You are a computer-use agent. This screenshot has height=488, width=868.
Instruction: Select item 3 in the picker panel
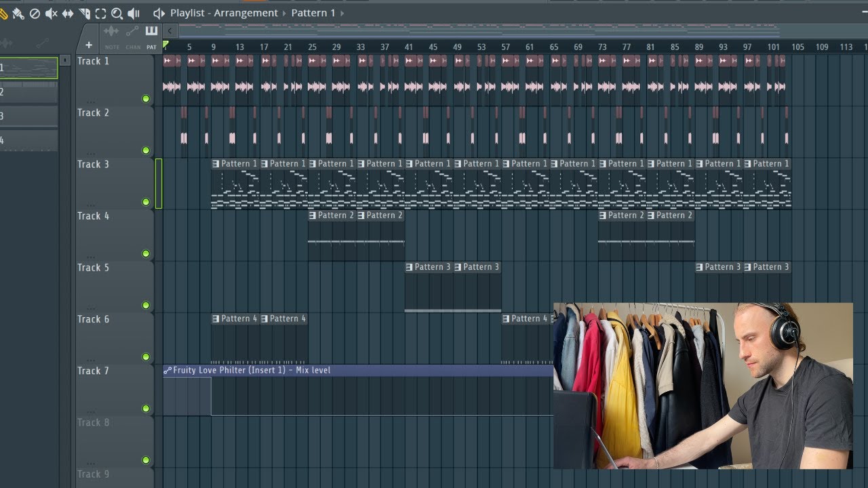[x=28, y=116]
